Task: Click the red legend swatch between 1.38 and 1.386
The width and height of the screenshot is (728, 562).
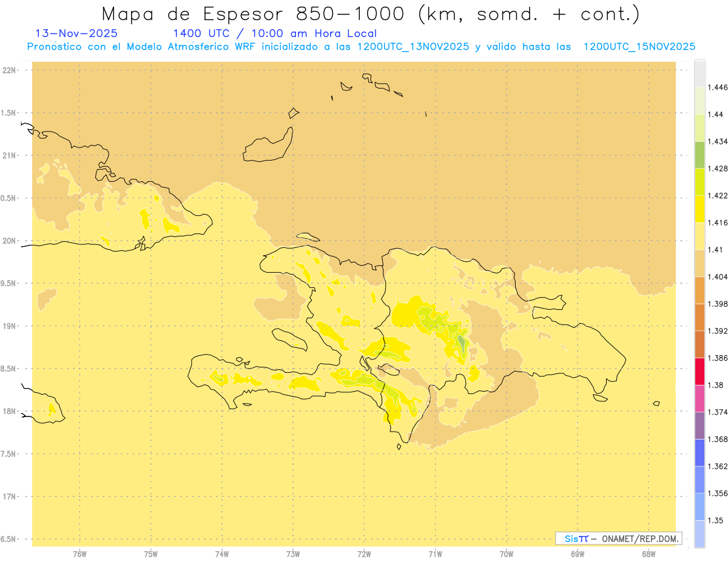Action: pyautogui.click(x=699, y=371)
